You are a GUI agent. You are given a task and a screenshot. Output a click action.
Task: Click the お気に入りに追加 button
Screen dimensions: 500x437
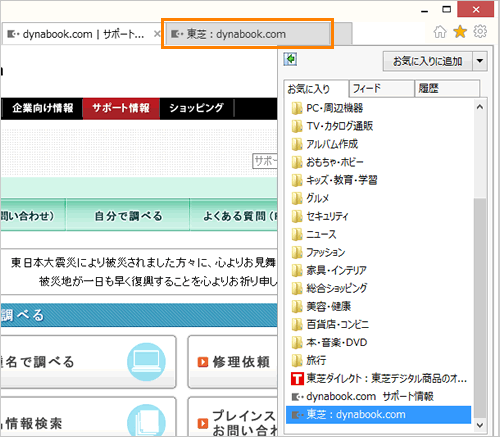pyautogui.click(x=427, y=61)
